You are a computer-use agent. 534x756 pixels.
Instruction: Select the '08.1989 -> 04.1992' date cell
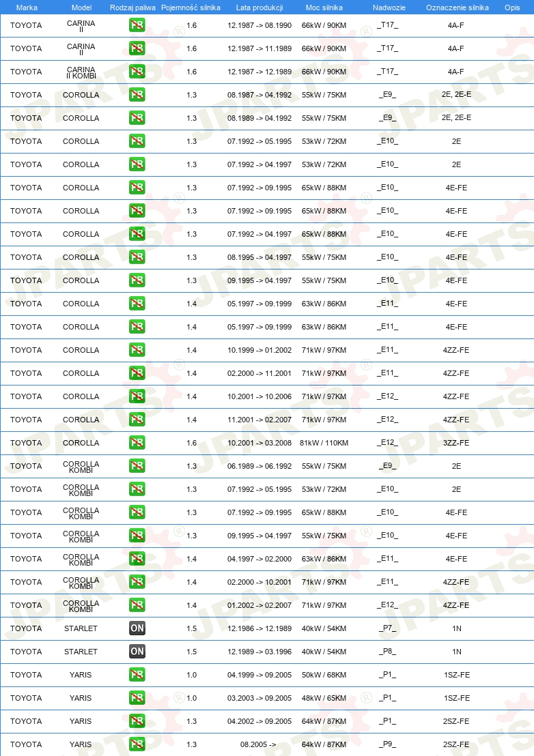pyautogui.click(x=259, y=117)
